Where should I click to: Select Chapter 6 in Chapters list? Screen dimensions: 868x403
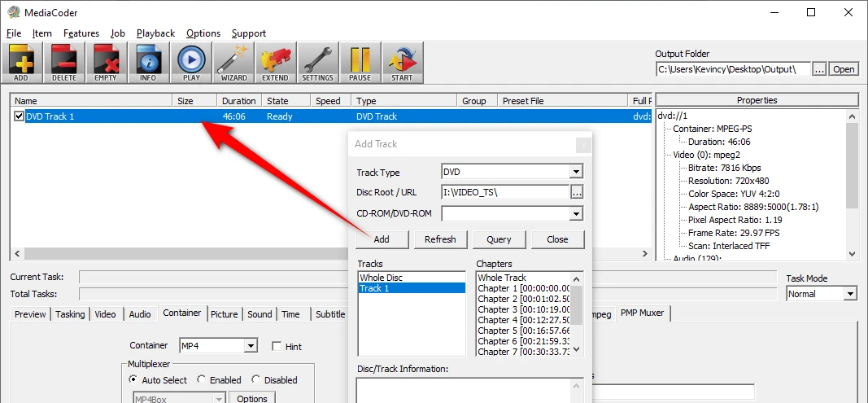[x=524, y=341]
